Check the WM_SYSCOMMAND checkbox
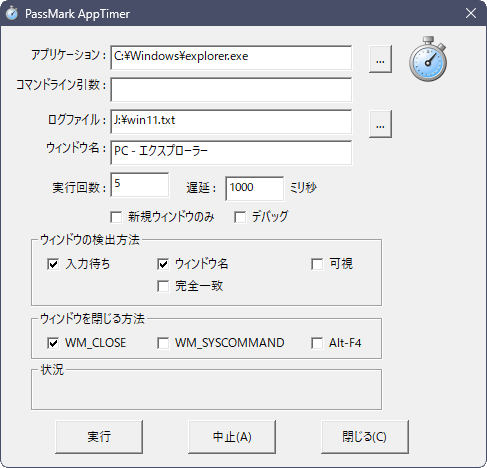 163,343
